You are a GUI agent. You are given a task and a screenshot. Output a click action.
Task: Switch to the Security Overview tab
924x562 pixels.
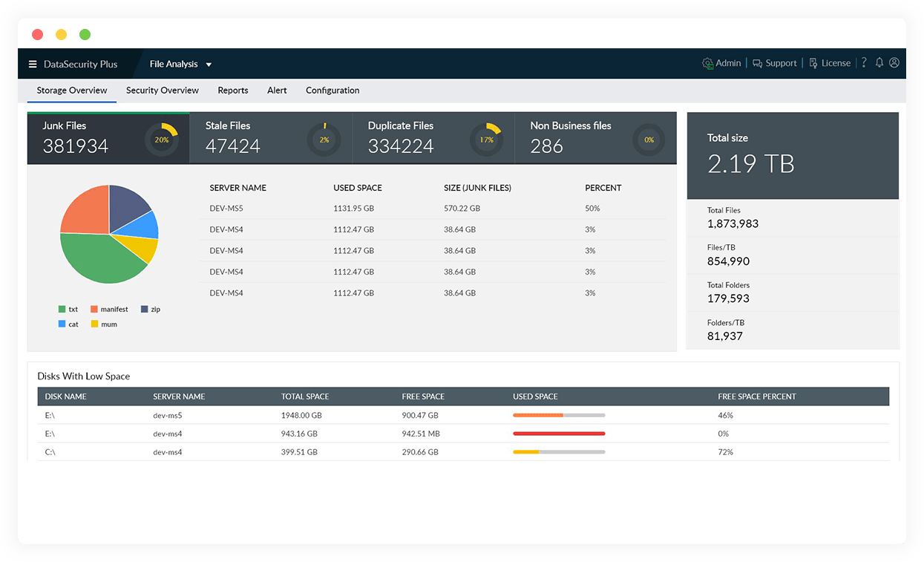(162, 90)
